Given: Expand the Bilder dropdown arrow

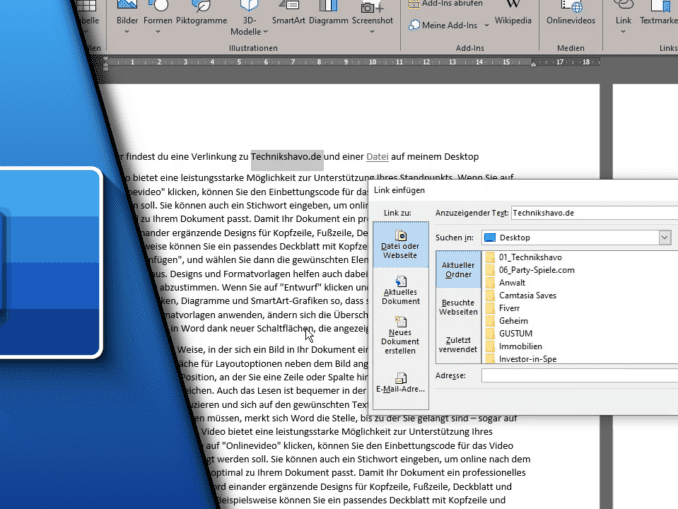Looking at the screenshot, I should click(x=127, y=32).
